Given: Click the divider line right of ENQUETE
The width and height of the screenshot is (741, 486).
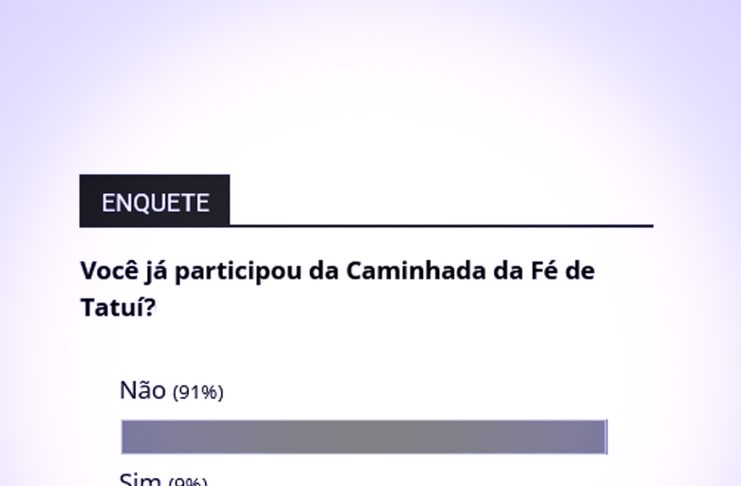Looking at the screenshot, I should click(x=440, y=226).
